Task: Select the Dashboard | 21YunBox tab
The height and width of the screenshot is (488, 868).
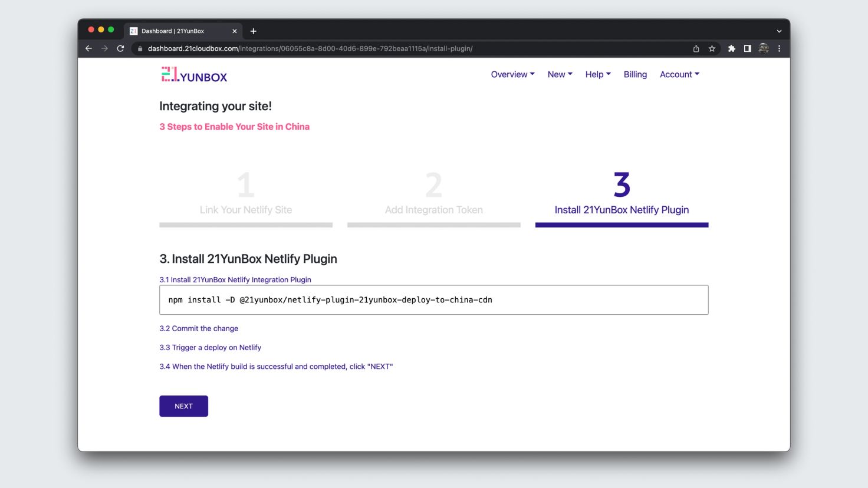Action: [183, 31]
